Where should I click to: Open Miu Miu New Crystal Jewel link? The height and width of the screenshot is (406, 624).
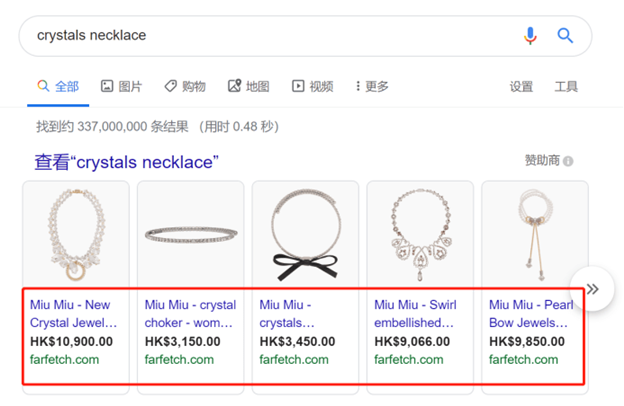(x=74, y=314)
